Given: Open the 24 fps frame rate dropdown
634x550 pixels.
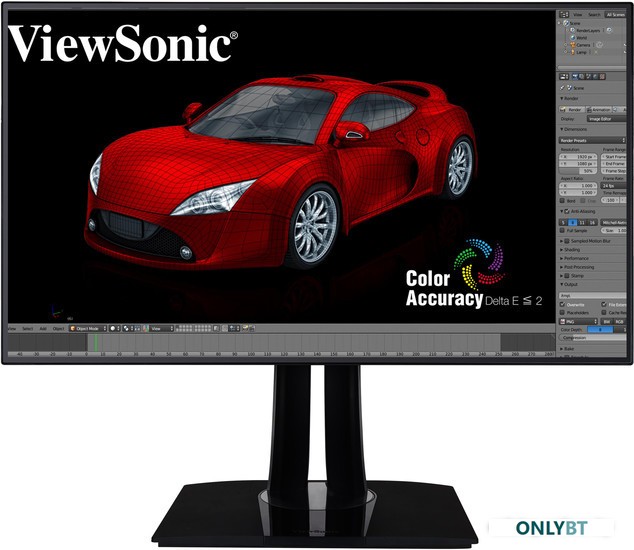Looking at the screenshot, I should 613,186.
